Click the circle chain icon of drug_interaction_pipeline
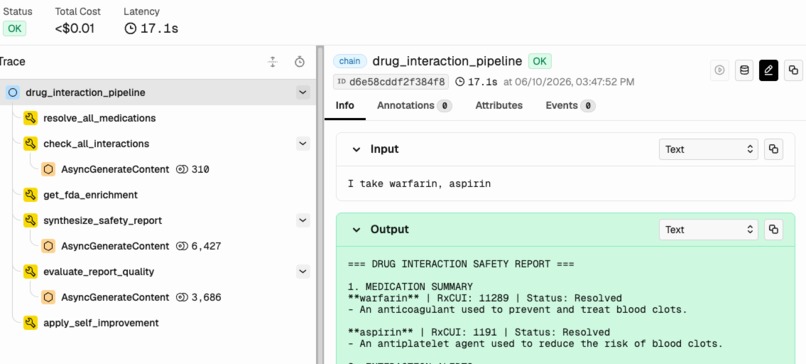 pyautogui.click(x=13, y=93)
